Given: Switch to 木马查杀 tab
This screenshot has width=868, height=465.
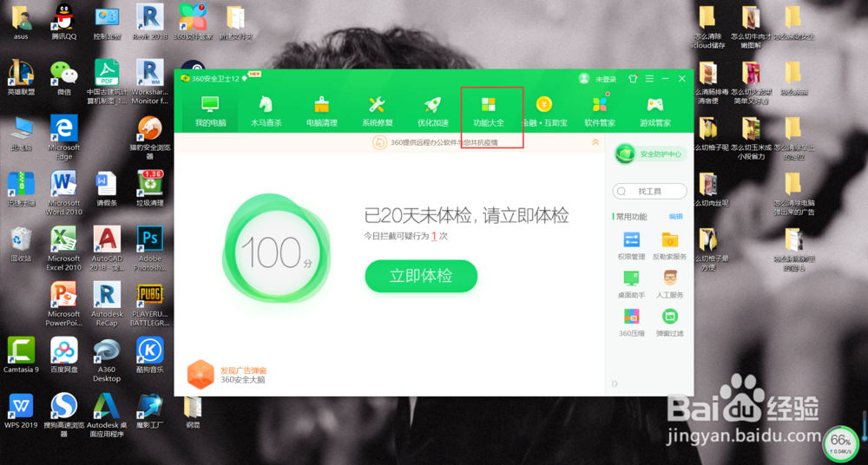Looking at the screenshot, I should [x=266, y=111].
